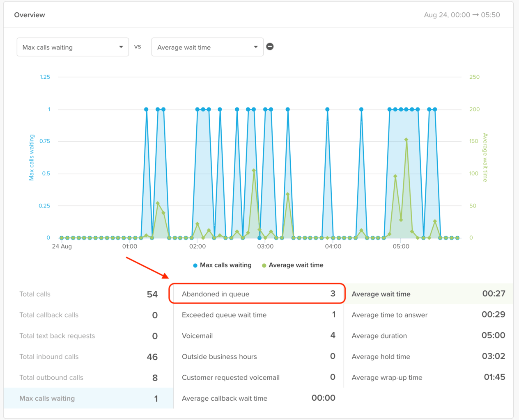Screen dimensions: 519x420
Task: Select the highlighted Max calls waiting row
Action: click(88, 398)
